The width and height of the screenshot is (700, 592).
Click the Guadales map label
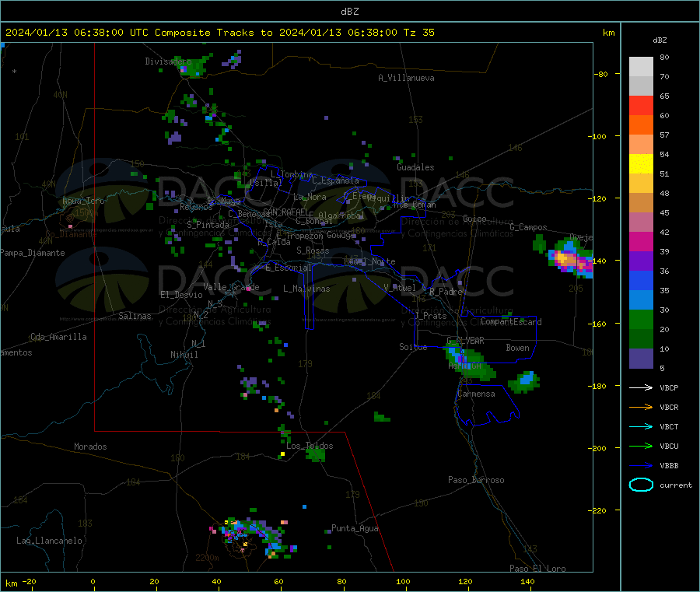tap(415, 167)
